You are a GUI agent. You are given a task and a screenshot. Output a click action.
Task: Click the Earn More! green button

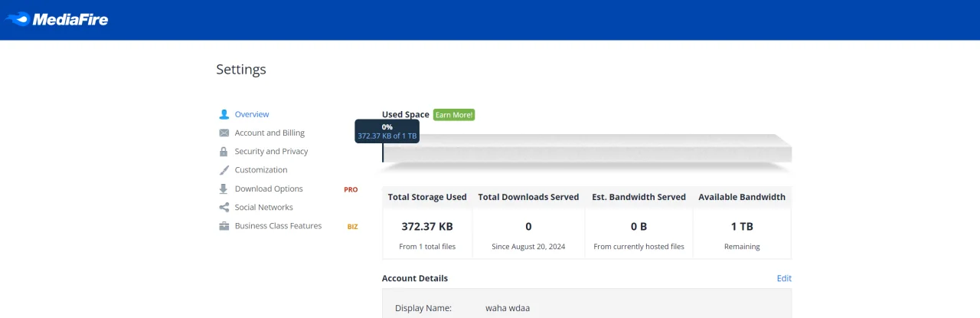pos(454,115)
